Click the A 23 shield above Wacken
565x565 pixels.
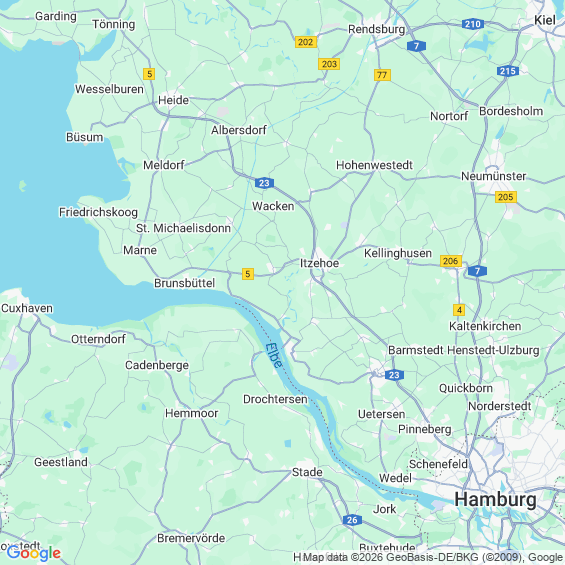pos(264,183)
